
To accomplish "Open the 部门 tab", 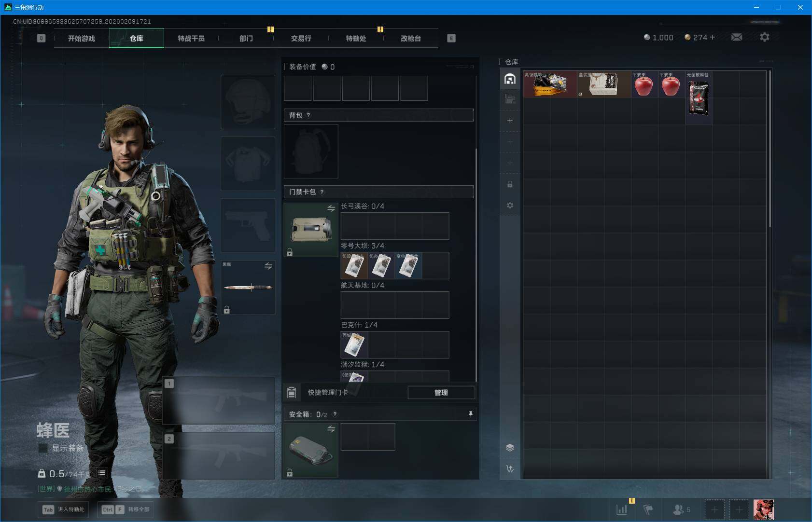I will click(246, 38).
